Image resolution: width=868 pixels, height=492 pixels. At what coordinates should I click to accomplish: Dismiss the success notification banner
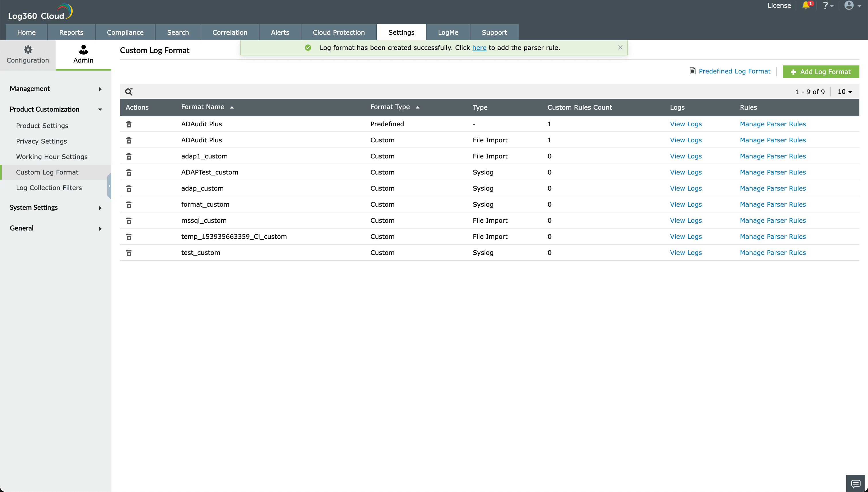(620, 47)
